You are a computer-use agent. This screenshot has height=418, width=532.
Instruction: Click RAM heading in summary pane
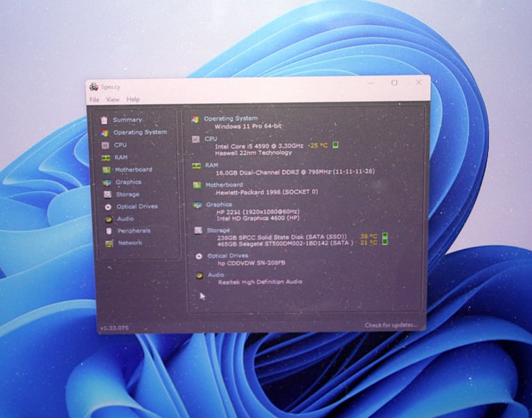(x=211, y=165)
